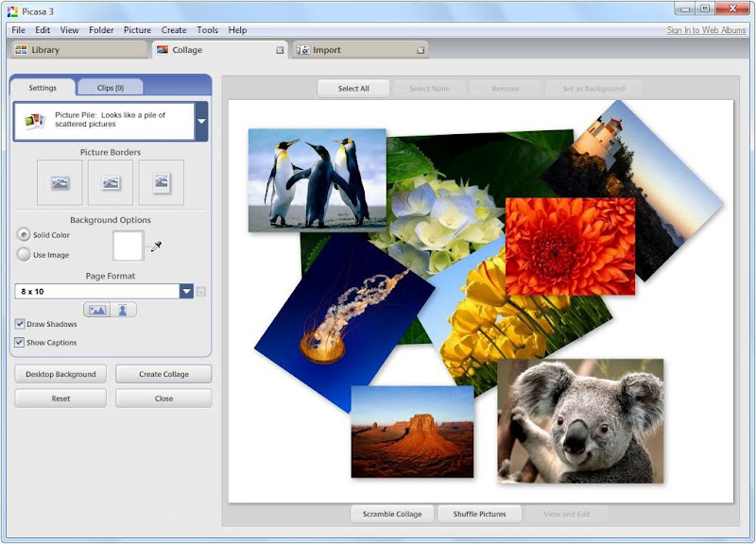Select the no-border picture border option

tap(60, 182)
